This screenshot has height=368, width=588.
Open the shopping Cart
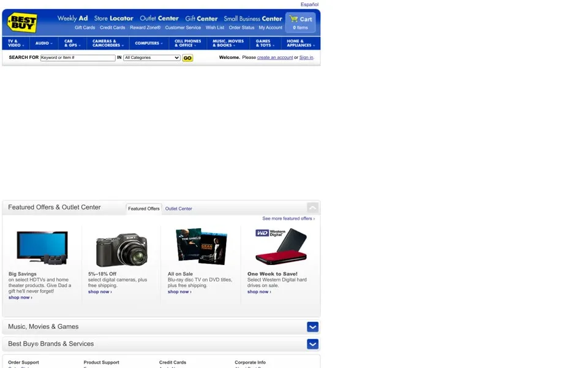(x=300, y=23)
